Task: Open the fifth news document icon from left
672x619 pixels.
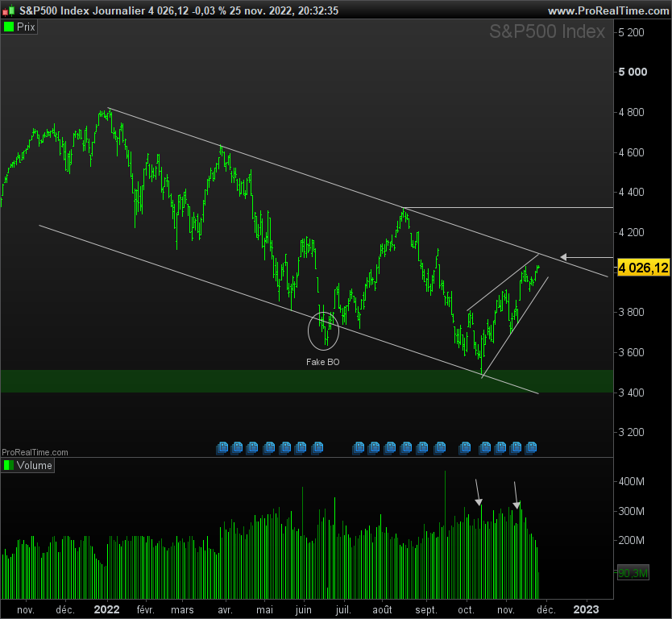Action: (x=285, y=448)
